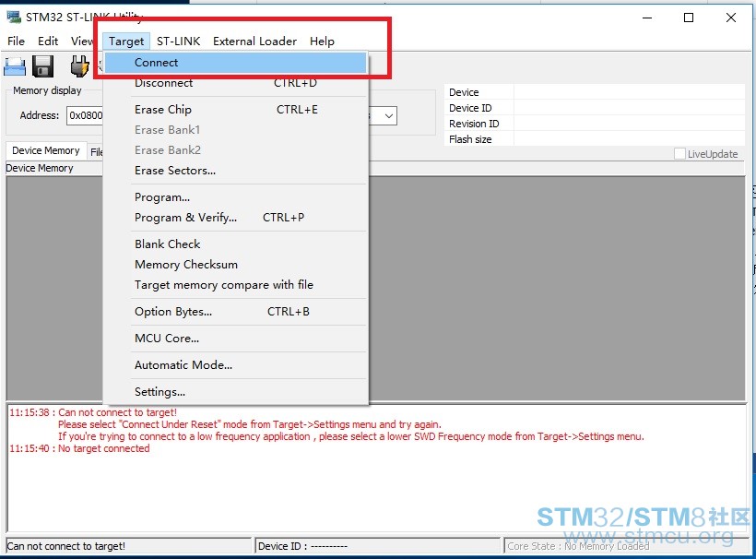Screen dimensions: 756x559
Task: Switch to the File tab
Action: coord(96,152)
